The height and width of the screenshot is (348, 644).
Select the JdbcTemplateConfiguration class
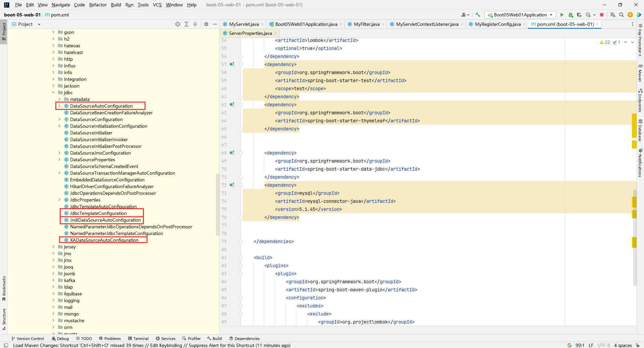pos(98,213)
